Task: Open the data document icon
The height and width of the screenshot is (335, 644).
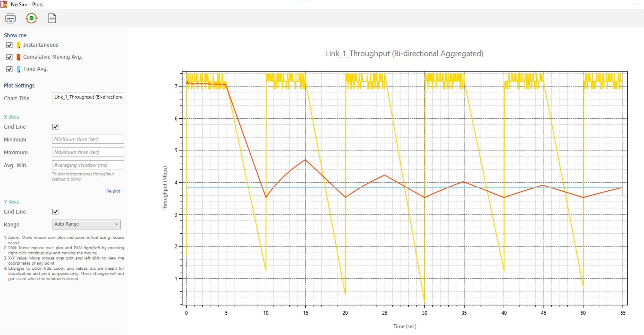Action: [52, 18]
